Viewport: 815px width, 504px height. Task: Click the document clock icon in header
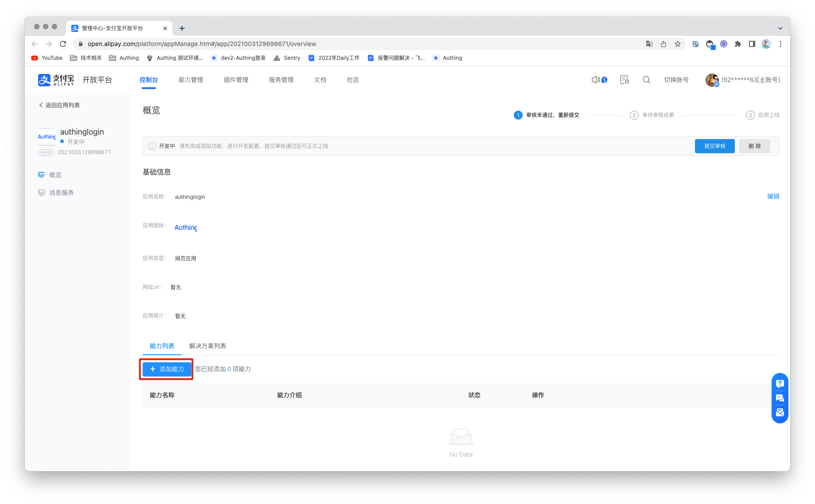point(624,80)
